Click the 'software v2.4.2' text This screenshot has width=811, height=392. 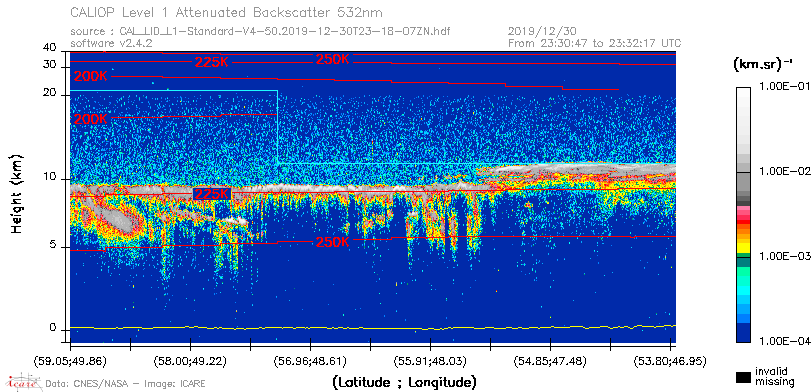[111, 43]
